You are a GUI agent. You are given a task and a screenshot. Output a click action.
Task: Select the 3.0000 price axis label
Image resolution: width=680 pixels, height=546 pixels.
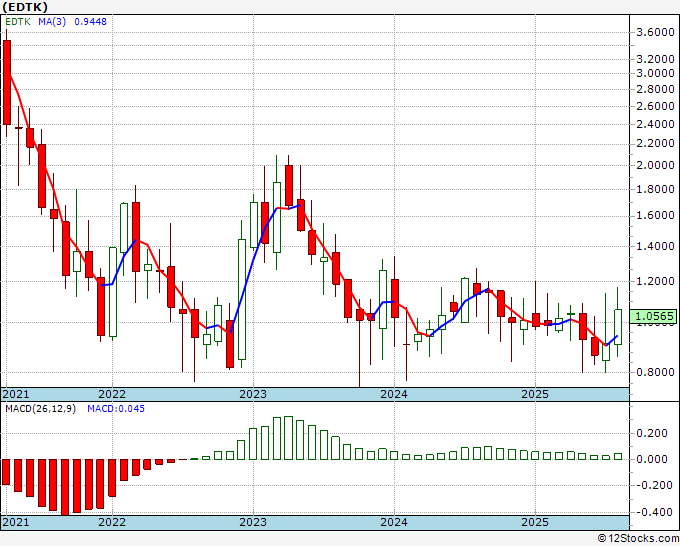coord(655,73)
